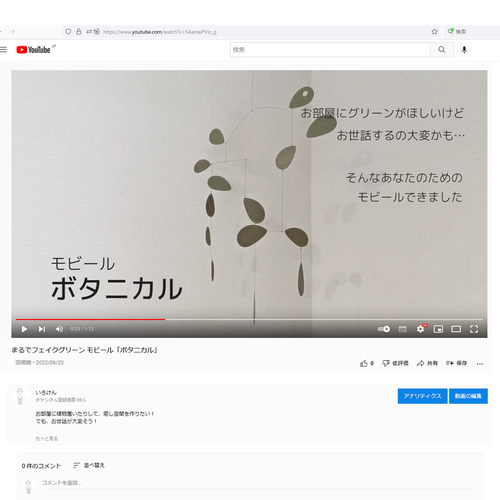Click the commenter avatar beside comment box
500x500 pixels.
click(x=28, y=487)
